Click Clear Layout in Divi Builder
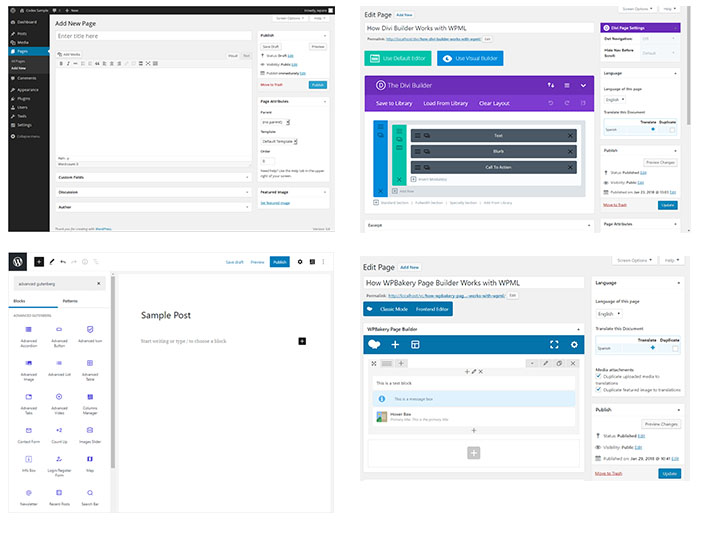This screenshot has height=549, width=705. click(x=494, y=103)
